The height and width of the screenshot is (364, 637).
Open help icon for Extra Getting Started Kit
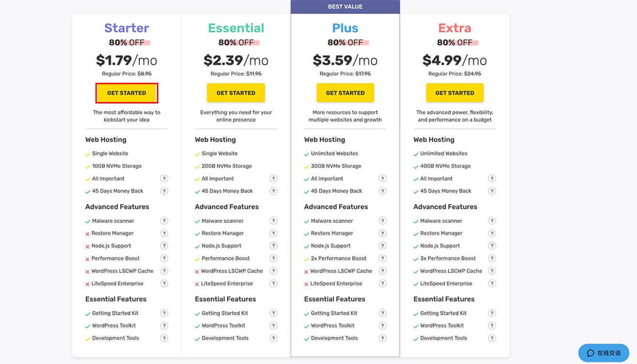(x=492, y=313)
